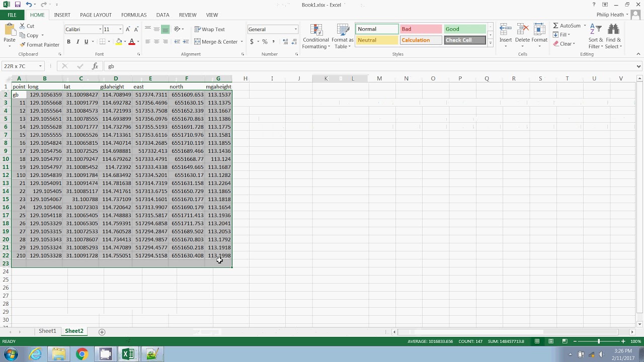Toggle Align Right
The image size is (644, 362).
[165, 42]
